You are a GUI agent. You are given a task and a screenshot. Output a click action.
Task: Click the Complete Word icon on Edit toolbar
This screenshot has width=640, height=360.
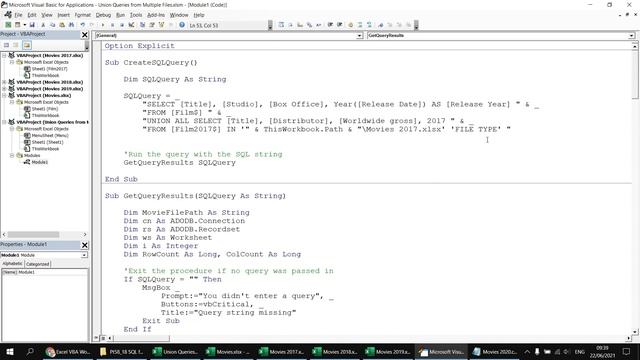click(319, 25)
